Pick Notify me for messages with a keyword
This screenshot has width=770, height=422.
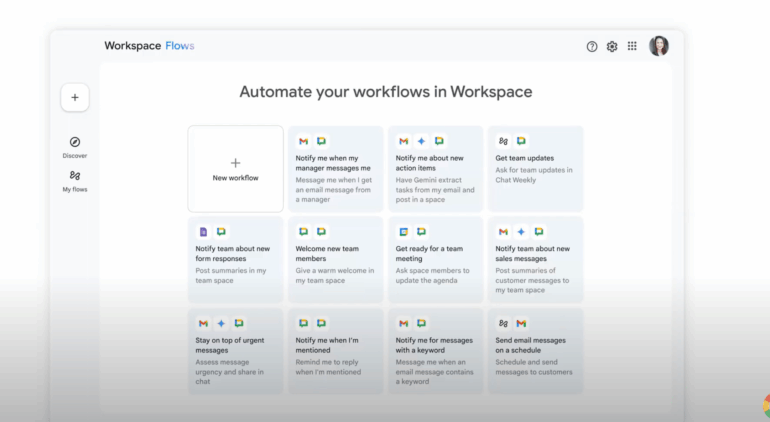435,350
